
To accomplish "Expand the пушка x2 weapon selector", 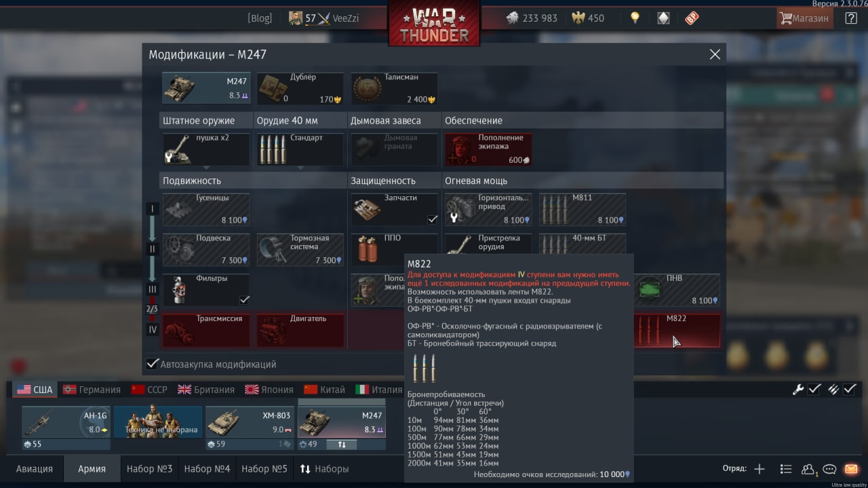I will (x=206, y=149).
